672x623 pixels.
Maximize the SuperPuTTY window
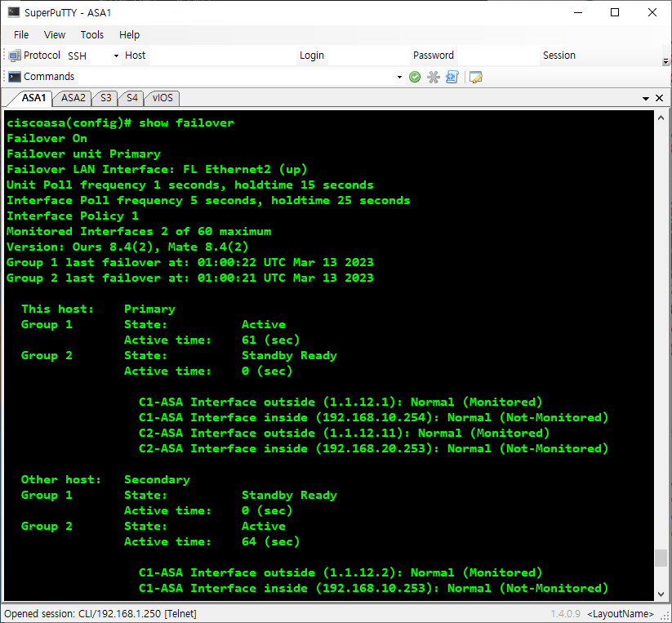click(x=615, y=12)
